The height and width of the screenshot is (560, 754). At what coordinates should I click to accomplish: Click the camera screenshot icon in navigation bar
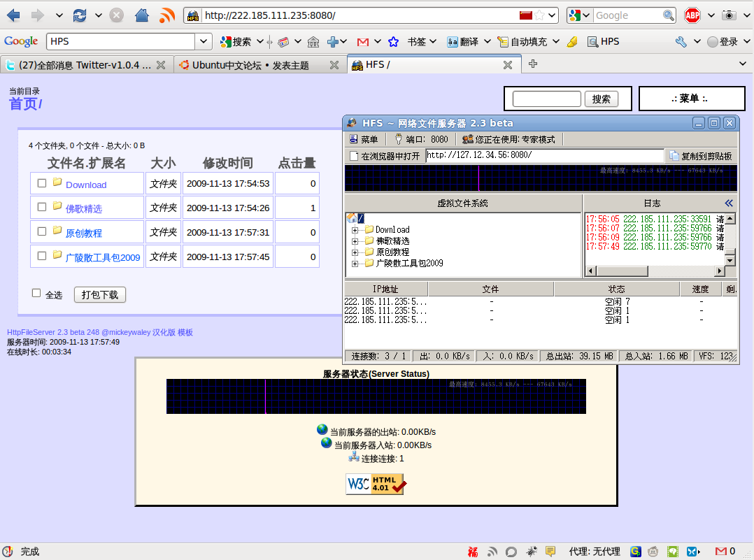[x=729, y=15]
